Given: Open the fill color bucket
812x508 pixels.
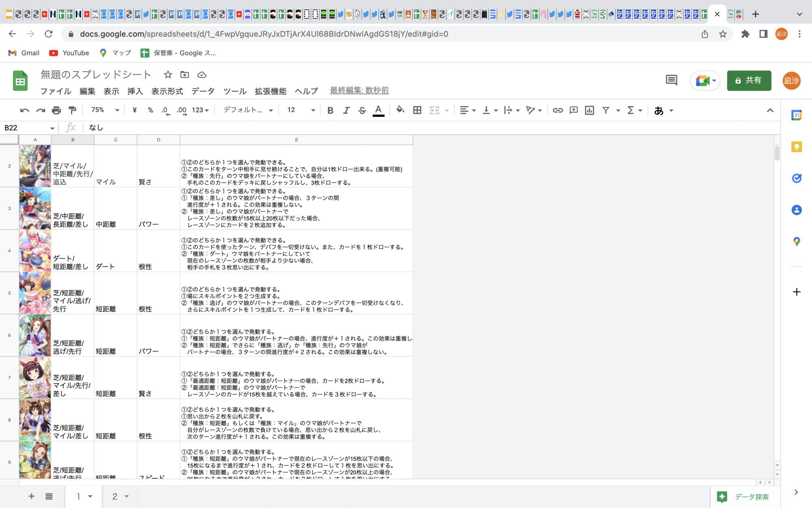Looking at the screenshot, I should [400, 110].
